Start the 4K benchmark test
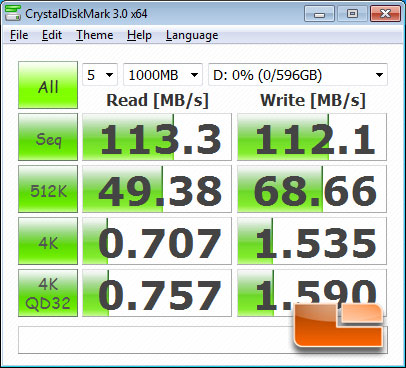The height and width of the screenshot is (368, 406). 48,241
